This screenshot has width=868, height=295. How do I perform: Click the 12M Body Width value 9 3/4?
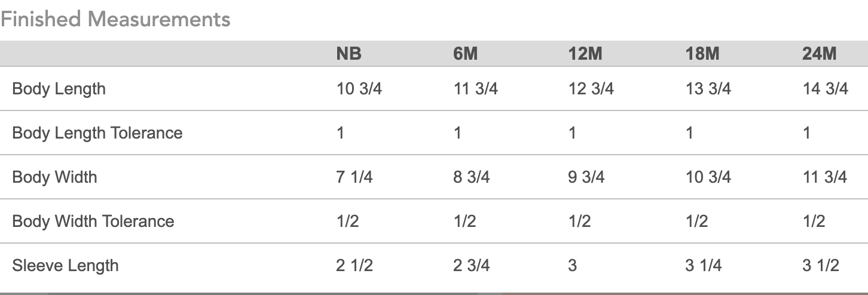coord(586,177)
